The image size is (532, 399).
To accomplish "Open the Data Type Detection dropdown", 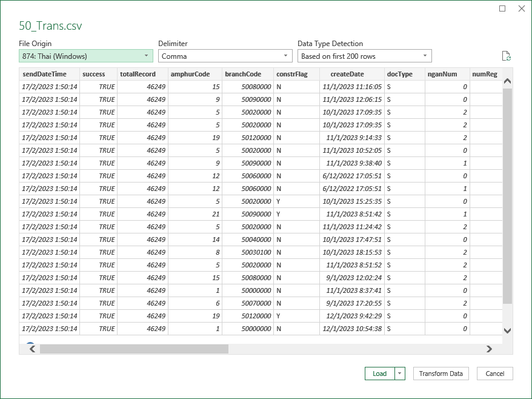I will (x=425, y=55).
